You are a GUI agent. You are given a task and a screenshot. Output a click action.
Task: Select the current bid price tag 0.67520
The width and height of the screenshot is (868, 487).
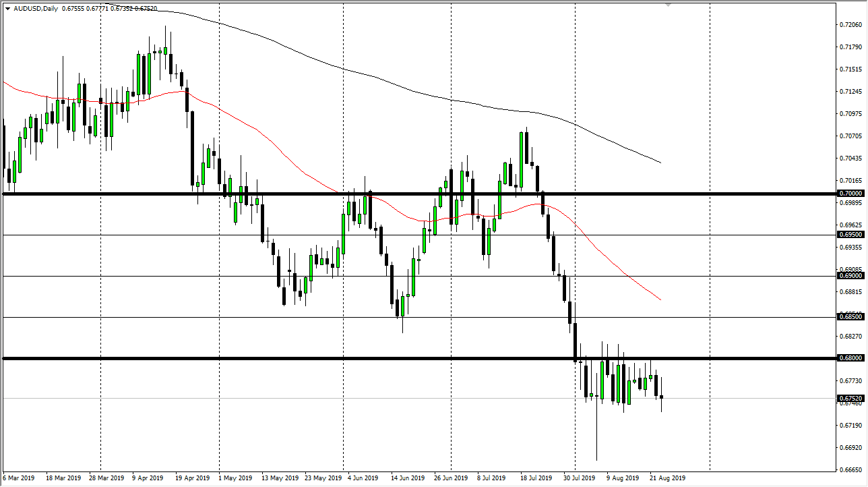coord(850,399)
